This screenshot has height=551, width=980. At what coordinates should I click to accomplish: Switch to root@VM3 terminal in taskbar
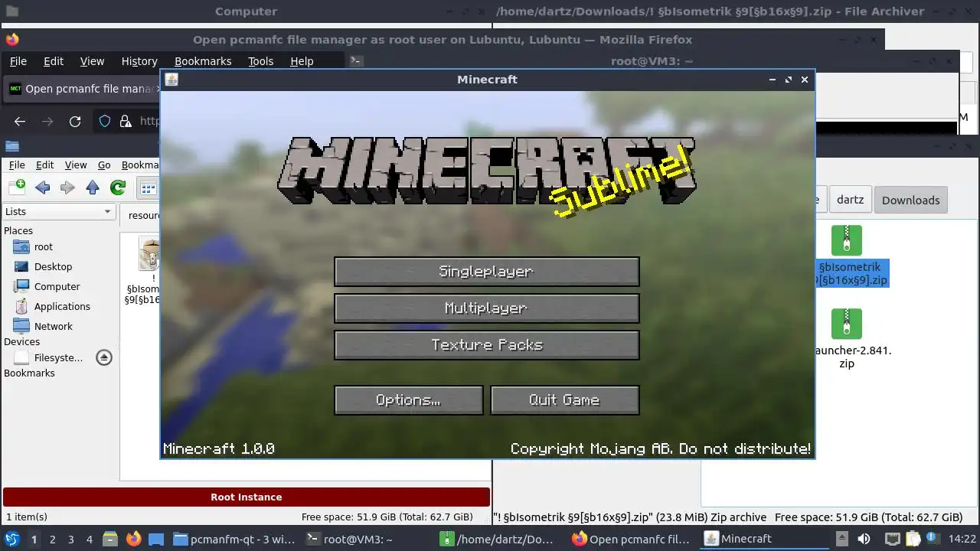(x=366, y=539)
